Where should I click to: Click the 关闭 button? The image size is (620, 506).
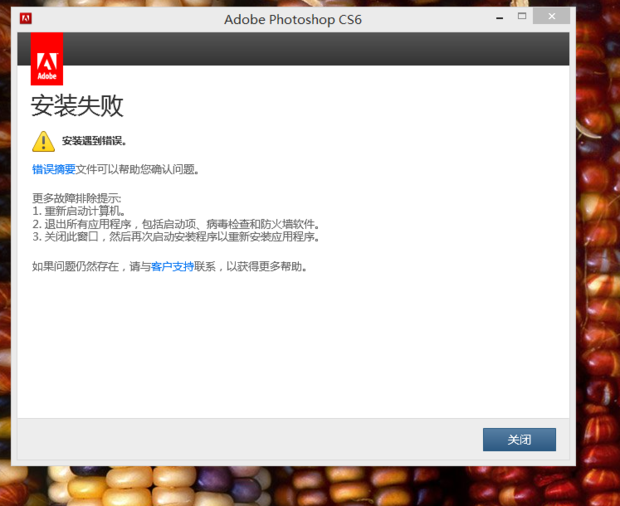point(519,439)
